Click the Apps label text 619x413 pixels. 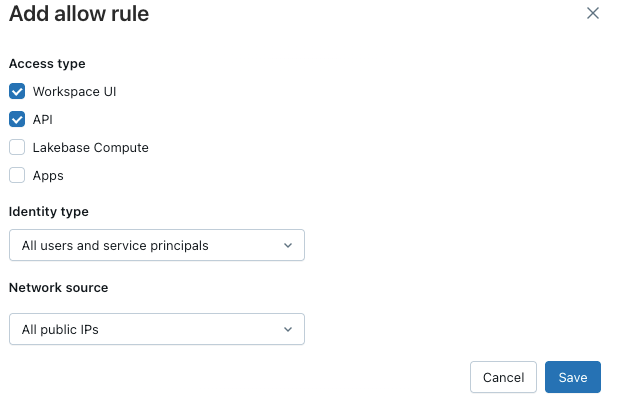coord(48,175)
